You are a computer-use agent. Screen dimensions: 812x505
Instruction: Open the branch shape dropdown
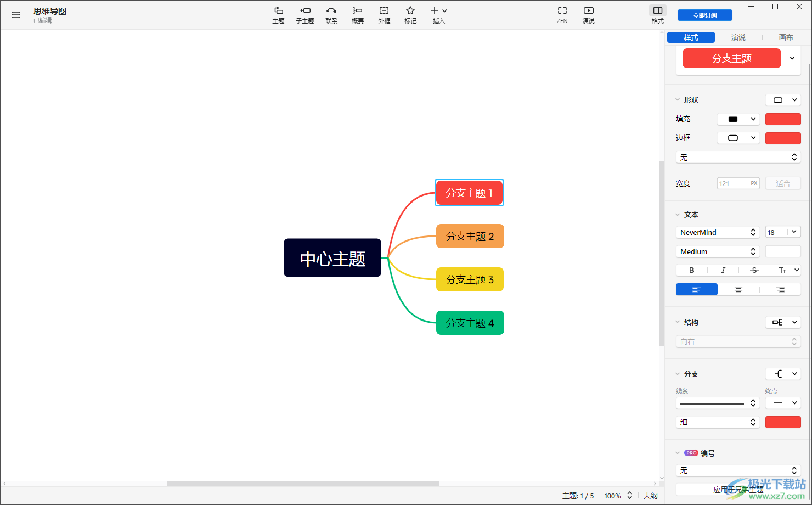pyautogui.click(x=783, y=374)
